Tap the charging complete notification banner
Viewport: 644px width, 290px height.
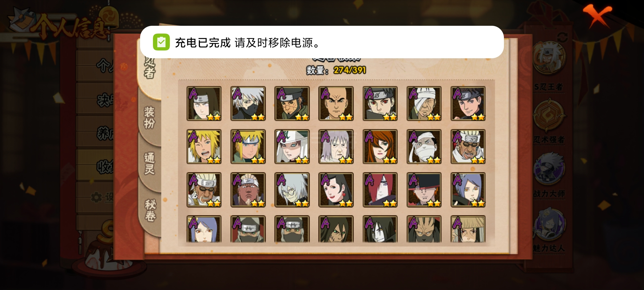tap(322, 42)
